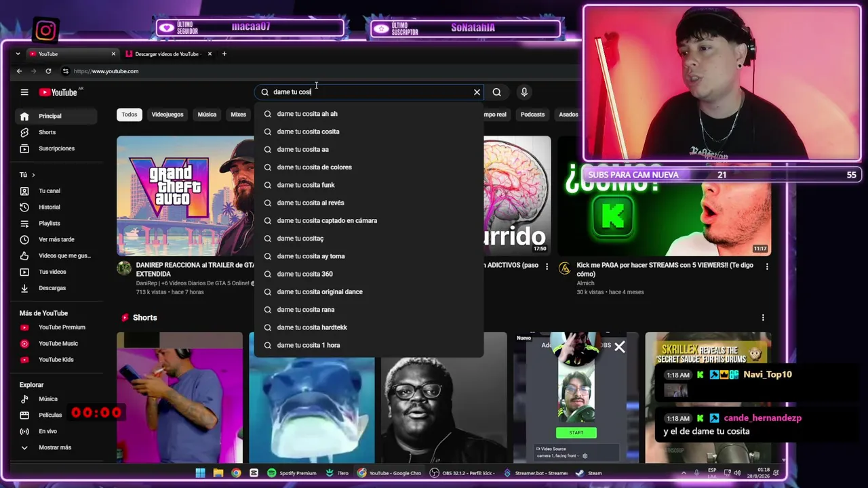Switch to Descargar videos de YouTube tab
The height and width of the screenshot is (488, 868).
[167, 54]
